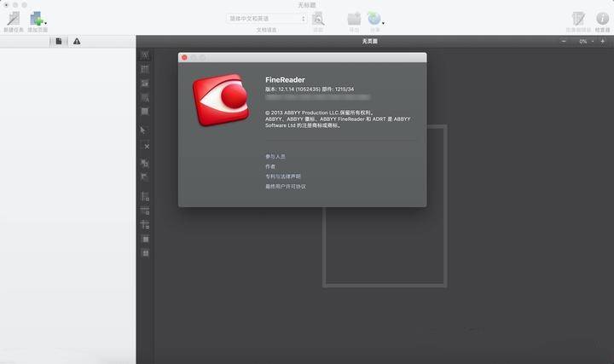Select the table area grid tool
This screenshot has width=614, height=364.
pos(145,69)
